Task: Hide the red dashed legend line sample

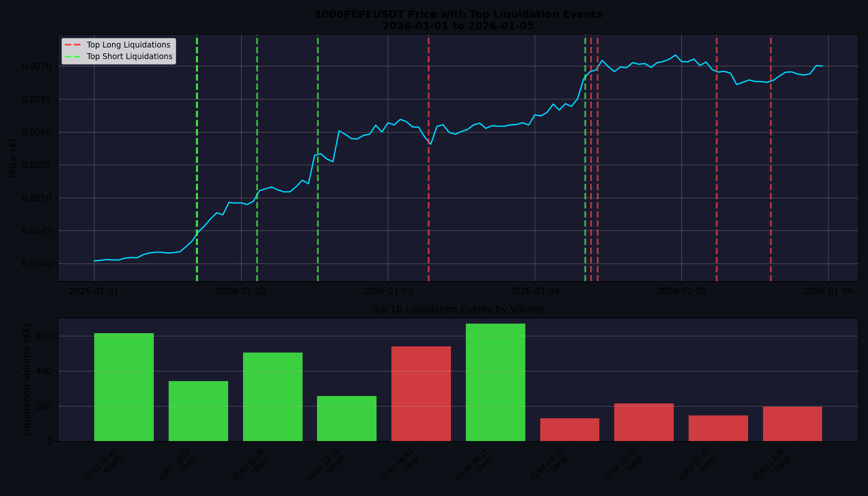Action: [x=74, y=45]
